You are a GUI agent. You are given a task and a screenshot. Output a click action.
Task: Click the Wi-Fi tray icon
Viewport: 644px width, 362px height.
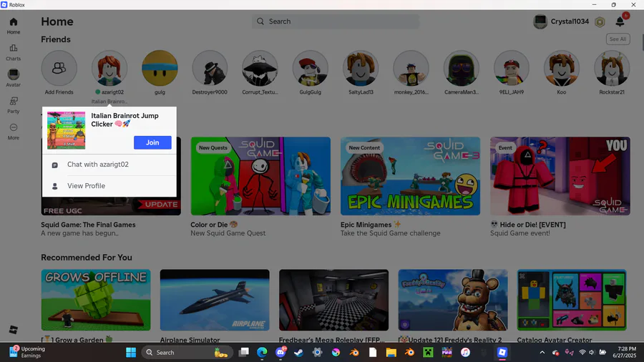(x=582, y=352)
